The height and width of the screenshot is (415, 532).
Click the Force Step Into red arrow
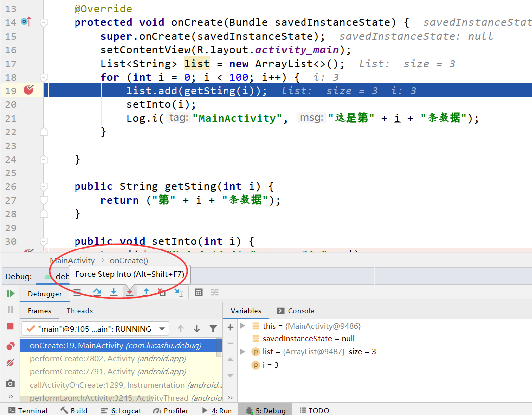(x=130, y=292)
